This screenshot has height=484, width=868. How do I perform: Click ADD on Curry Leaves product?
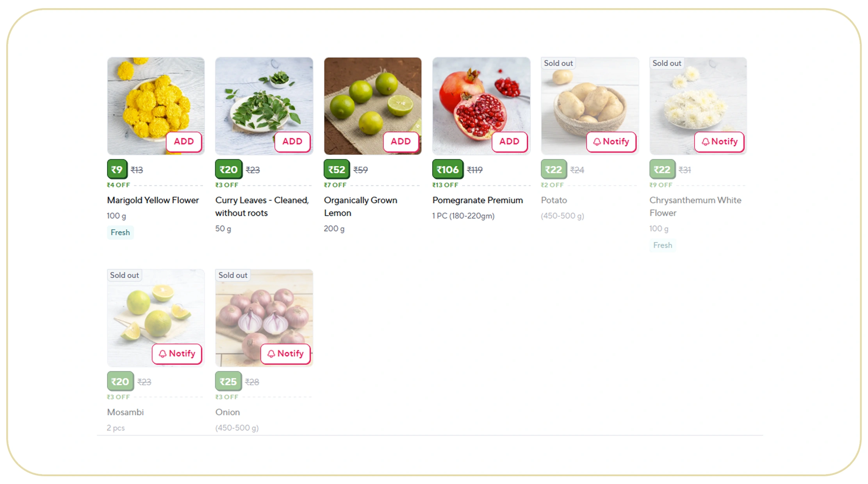pyautogui.click(x=292, y=142)
